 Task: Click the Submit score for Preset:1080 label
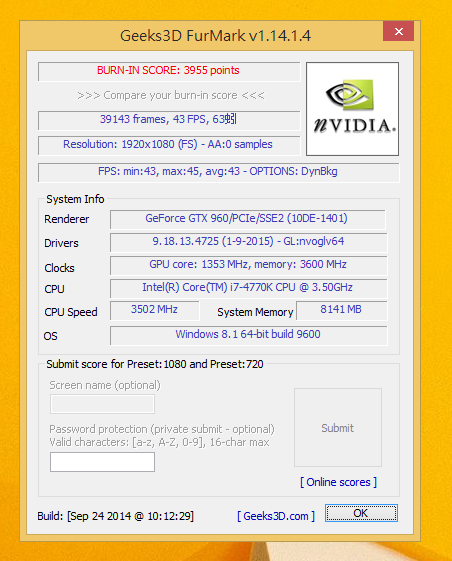tap(155, 364)
